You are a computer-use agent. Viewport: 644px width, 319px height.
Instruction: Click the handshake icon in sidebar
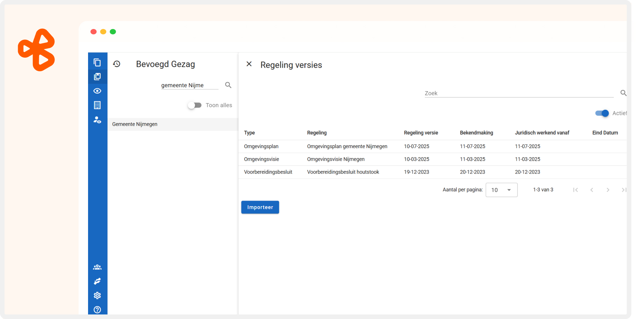[x=97, y=281]
